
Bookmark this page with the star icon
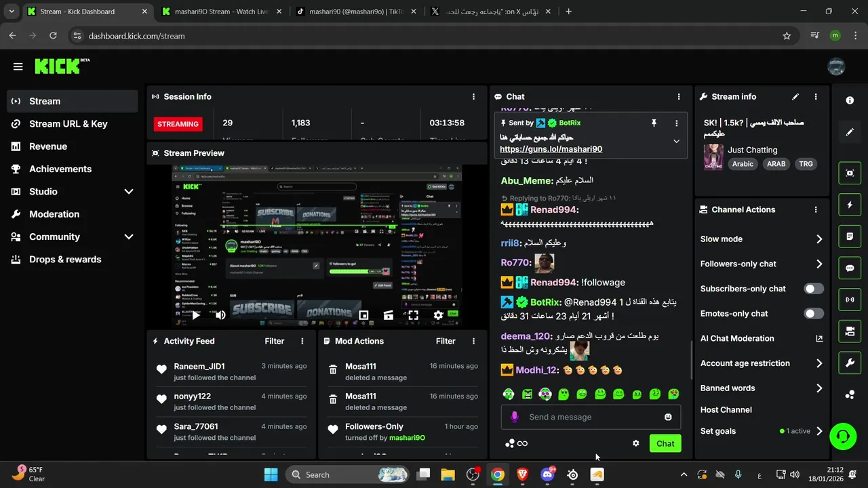pos(787,36)
